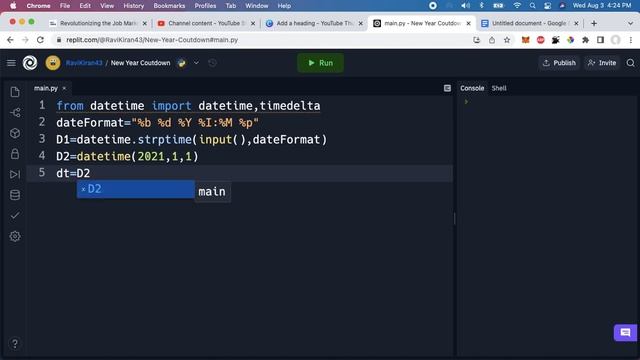The height and width of the screenshot is (360, 640).
Task: Open the History menu
Action: (x=133, y=6)
